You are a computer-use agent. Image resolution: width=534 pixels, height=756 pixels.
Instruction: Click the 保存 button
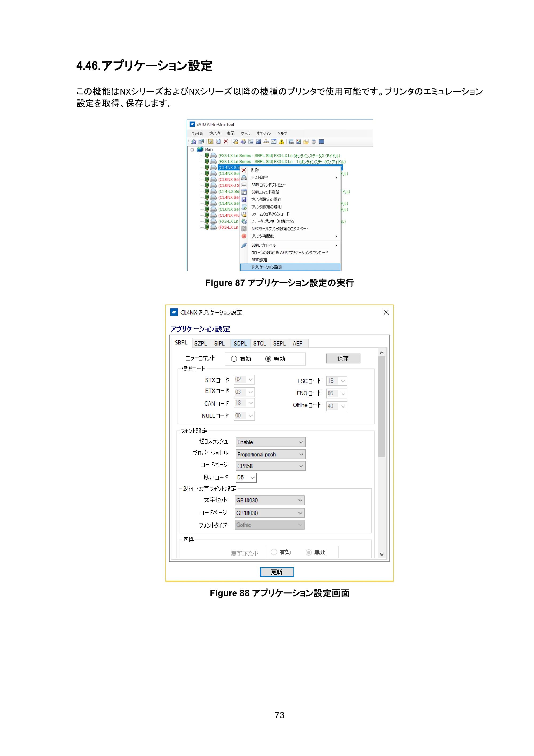point(343,358)
